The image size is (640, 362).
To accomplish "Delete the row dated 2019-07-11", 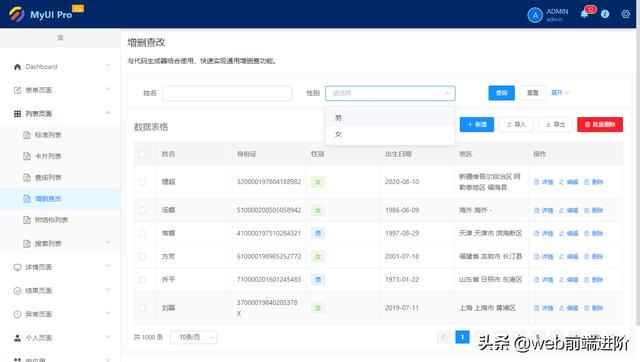I will coord(593,308).
